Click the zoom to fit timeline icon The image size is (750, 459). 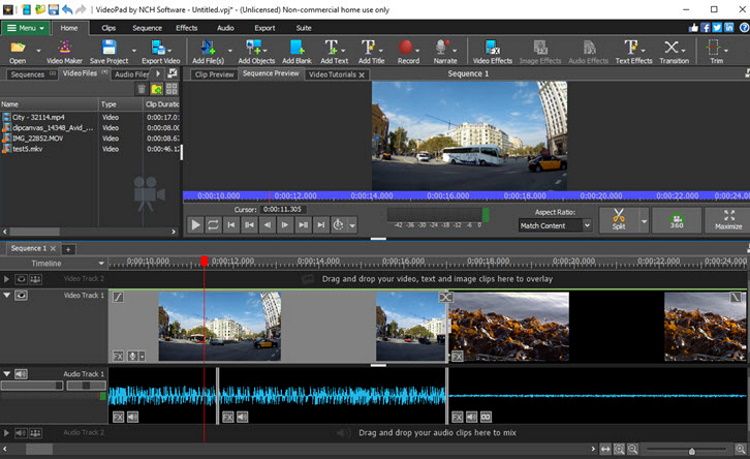click(606, 449)
